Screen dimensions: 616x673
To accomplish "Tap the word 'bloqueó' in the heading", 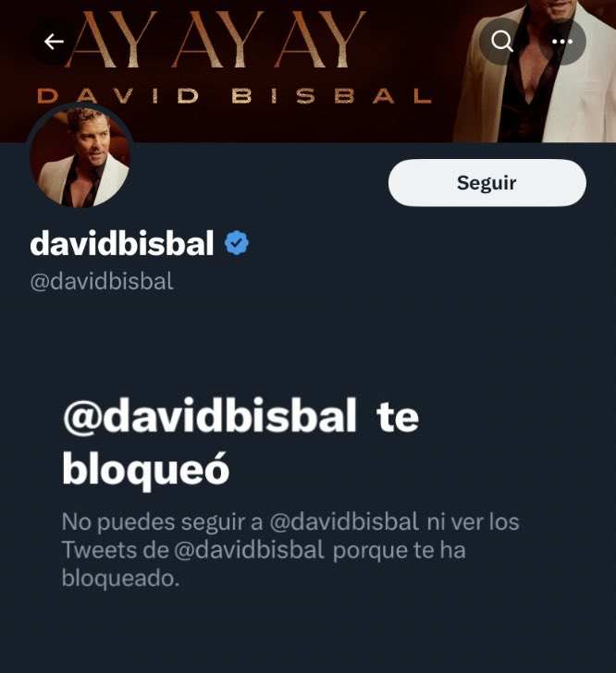I will pos(145,469).
